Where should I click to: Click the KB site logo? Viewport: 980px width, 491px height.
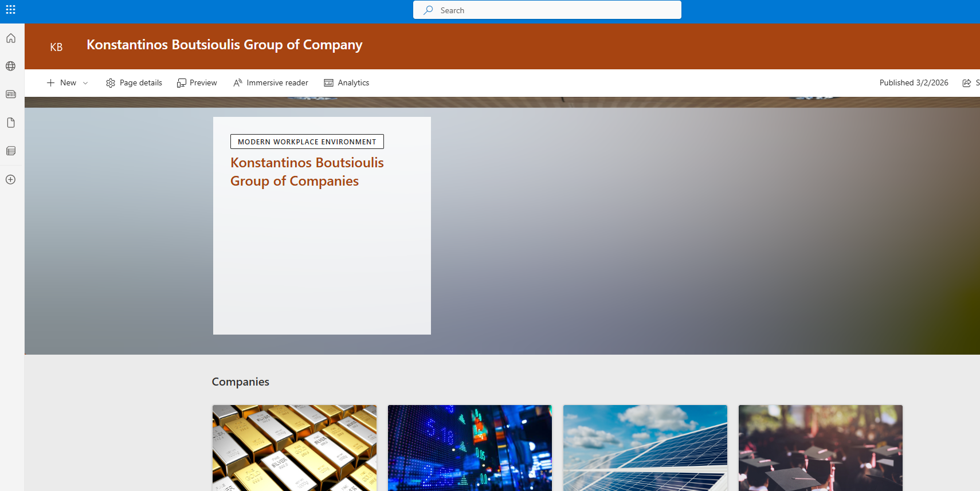pos(56,47)
